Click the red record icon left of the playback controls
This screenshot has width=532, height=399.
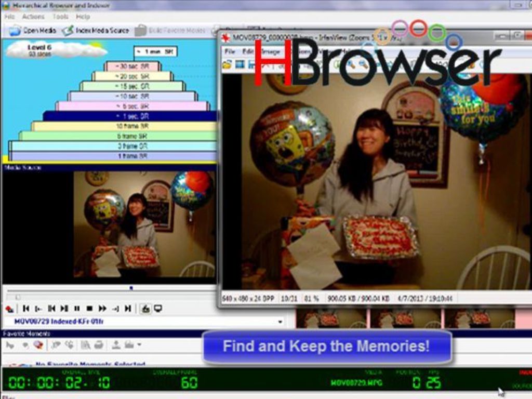(9, 309)
